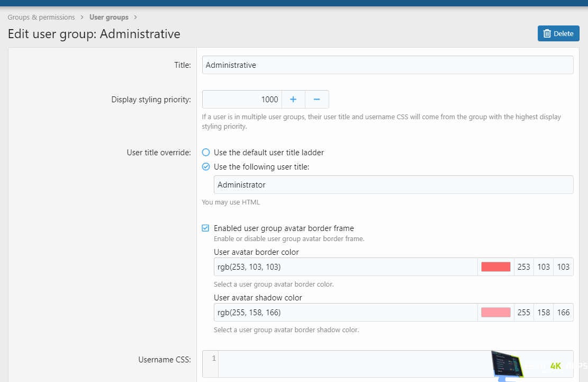Decrease display styling priority with minus icon
This screenshot has height=382, width=588.
317,100
